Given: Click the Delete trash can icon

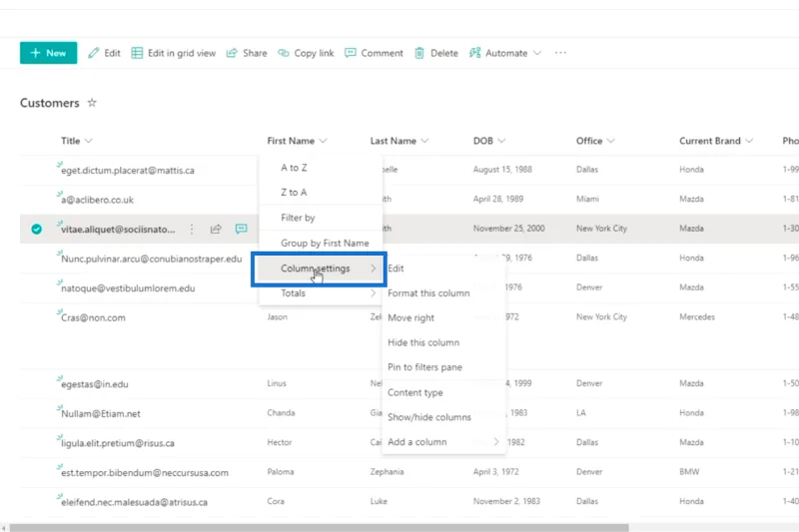Looking at the screenshot, I should tap(419, 53).
